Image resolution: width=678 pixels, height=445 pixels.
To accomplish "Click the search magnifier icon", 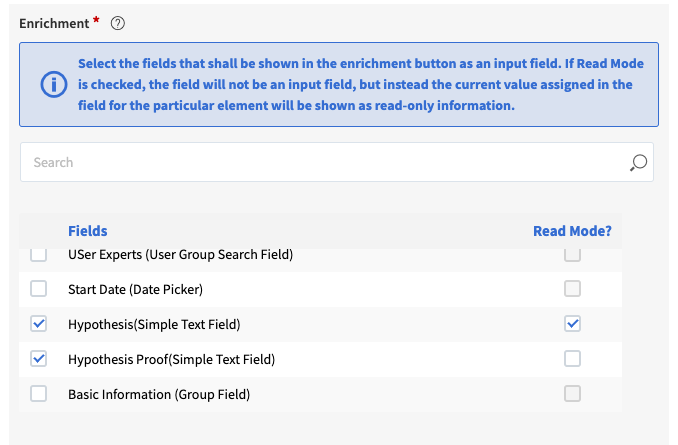I will [638, 162].
